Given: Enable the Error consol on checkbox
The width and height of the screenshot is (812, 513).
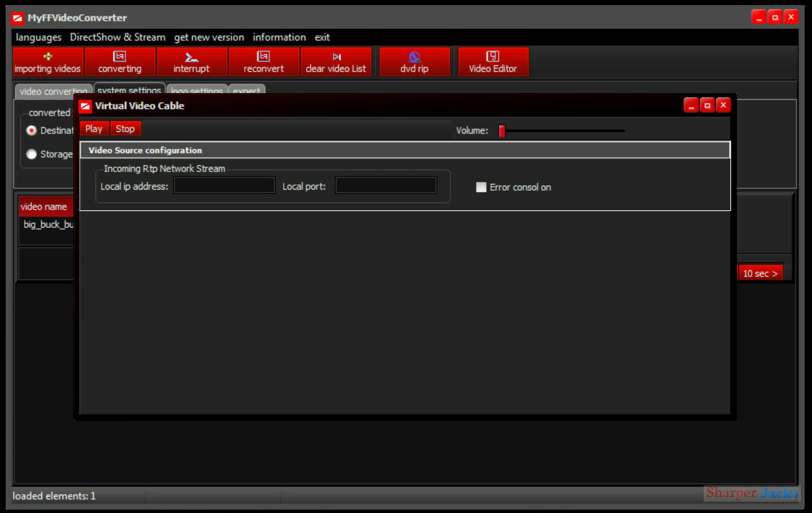Looking at the screenshot, I should pyautogui.click(x=481, y=187).
